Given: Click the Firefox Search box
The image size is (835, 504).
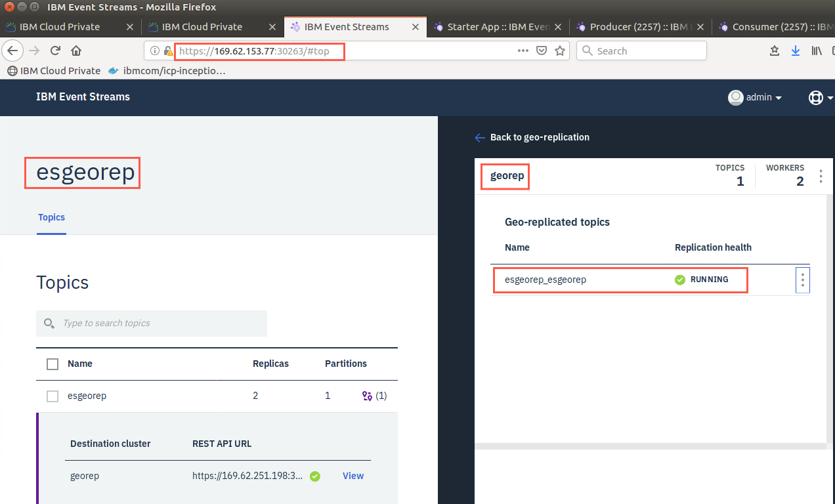Looking at the screenshot, I should [641, 51].
